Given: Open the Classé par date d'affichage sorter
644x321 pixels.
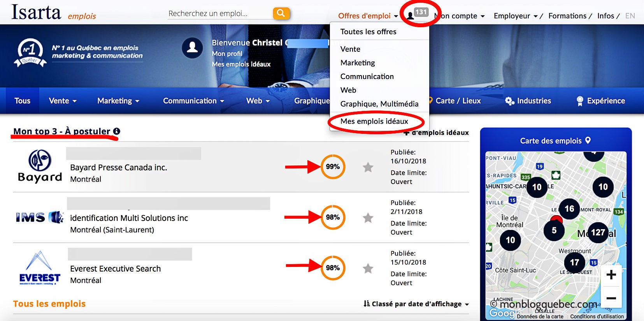Looking at the screenshot, I should 416,304.
